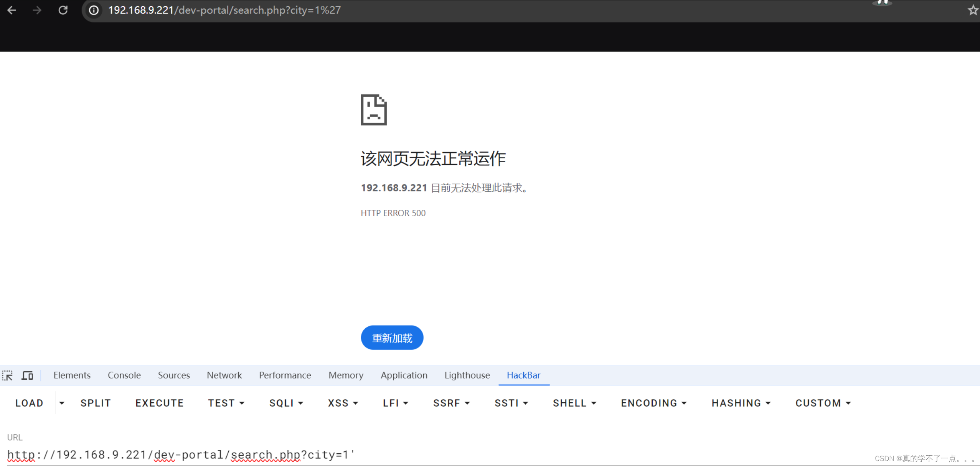Click EXECUTE in the HackBar
The image size is (980, 466).
pos(159,403)
